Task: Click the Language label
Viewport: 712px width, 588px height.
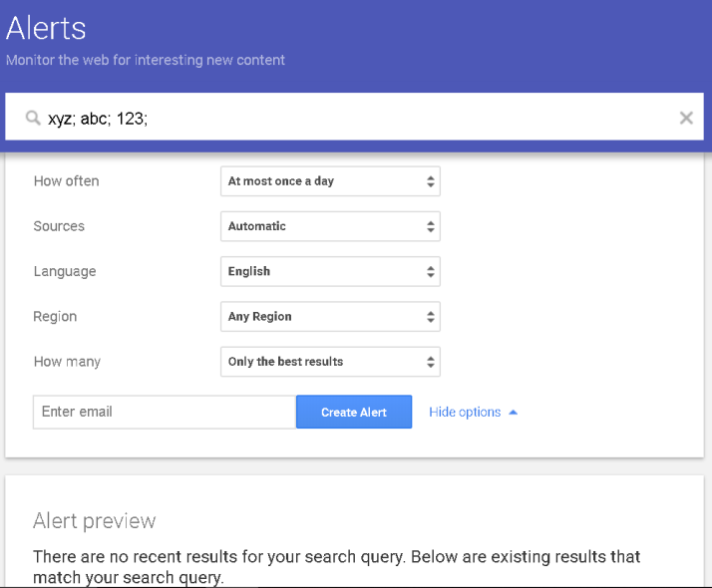Action: 65,271
